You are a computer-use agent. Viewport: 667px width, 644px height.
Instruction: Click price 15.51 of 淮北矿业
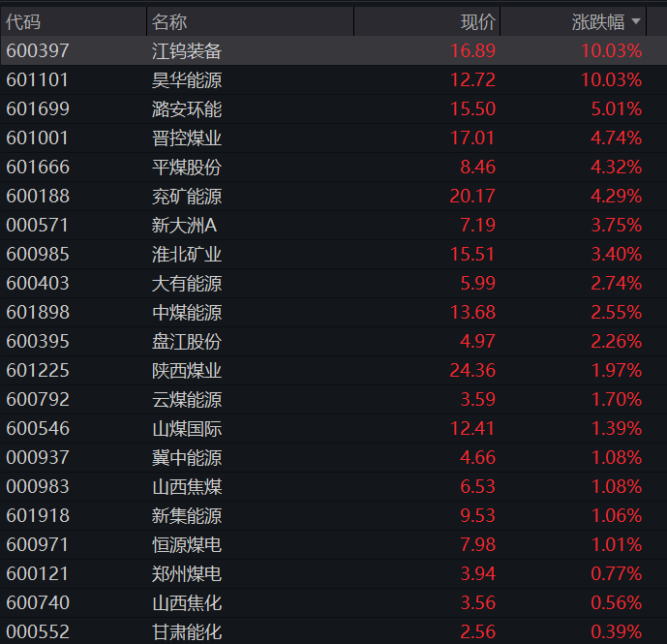[472, 255]
